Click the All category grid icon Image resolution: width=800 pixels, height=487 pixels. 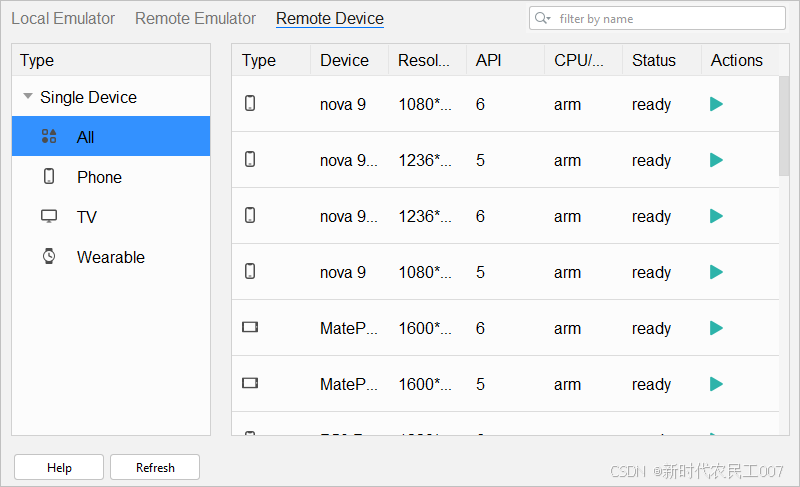49,136
